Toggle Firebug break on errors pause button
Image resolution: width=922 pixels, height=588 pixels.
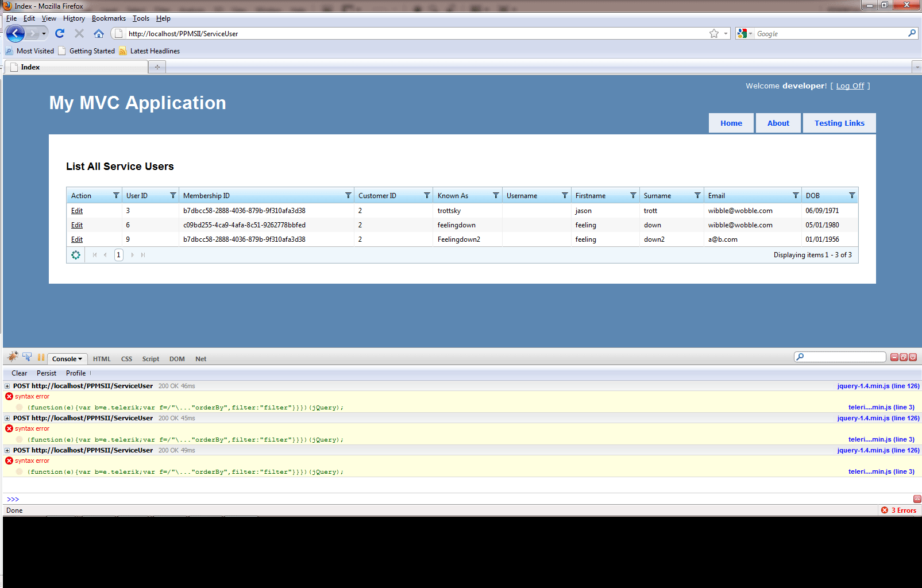(41, 357)
